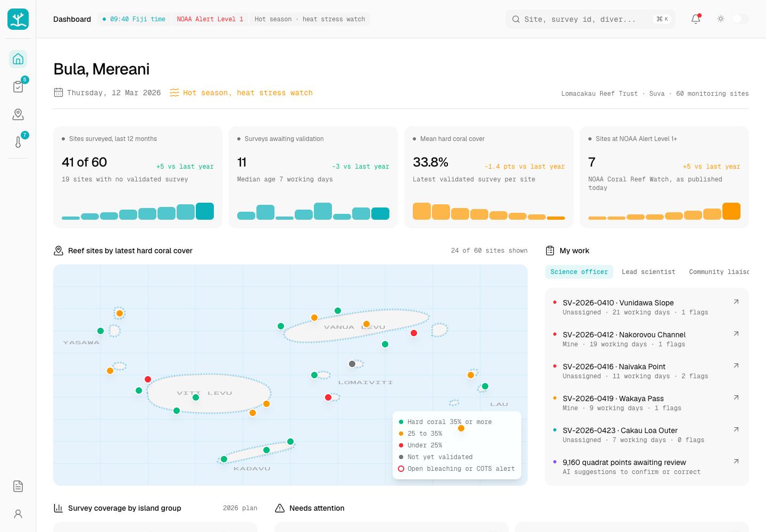Viewport: 766px width, 532px height.
Task: Click the 'Under 25%' legend entry
Action: [420, 445]
